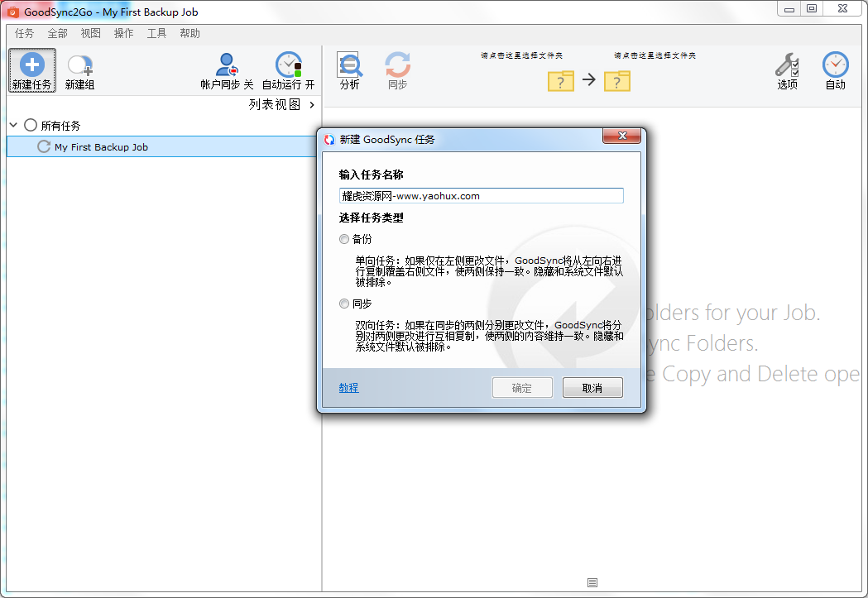Click the Auto (自动) clock icon
868x598 pixels.
tap(835, 65)
